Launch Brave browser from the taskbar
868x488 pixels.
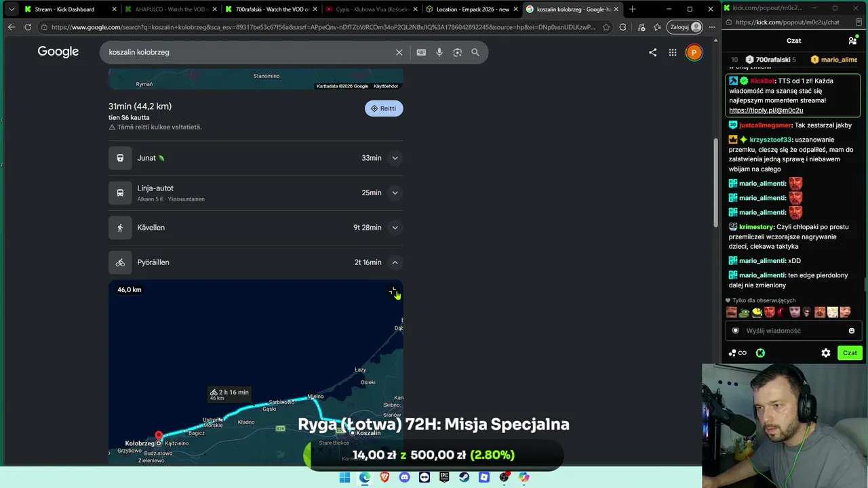(384, 477)
